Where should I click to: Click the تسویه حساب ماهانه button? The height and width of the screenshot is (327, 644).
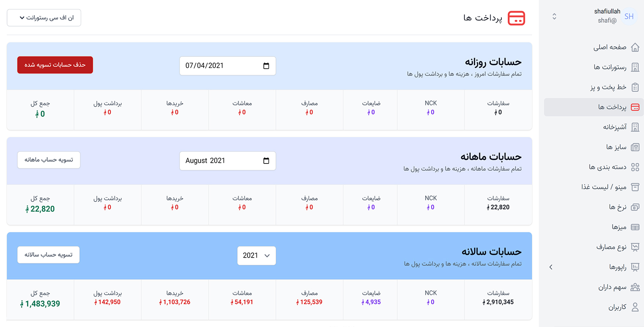point(49,160)
